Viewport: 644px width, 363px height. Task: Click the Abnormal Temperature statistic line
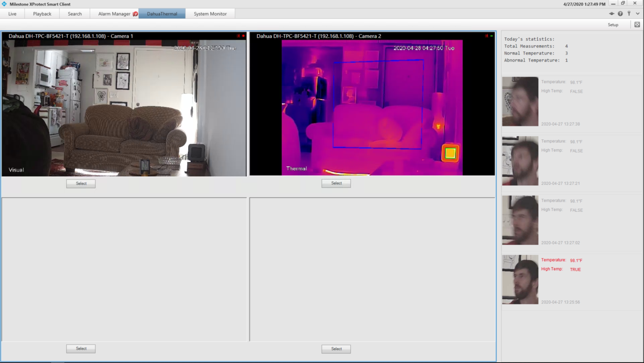coord(536,60)
